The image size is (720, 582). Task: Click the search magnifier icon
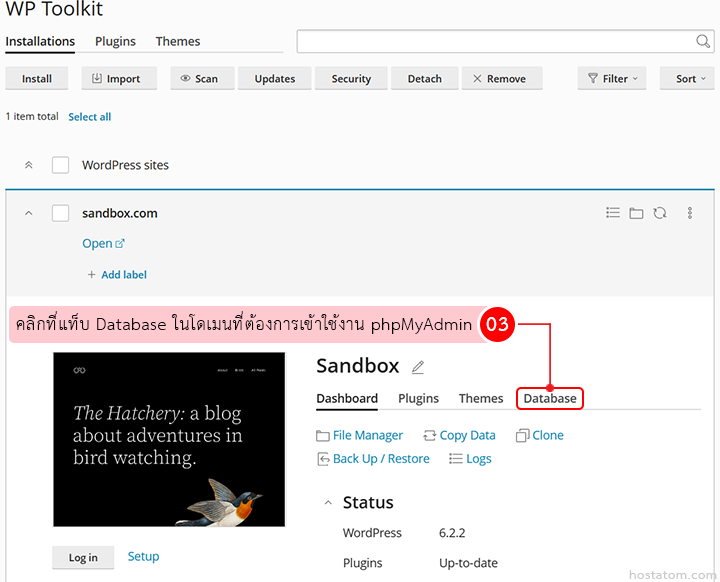point(703,41)
